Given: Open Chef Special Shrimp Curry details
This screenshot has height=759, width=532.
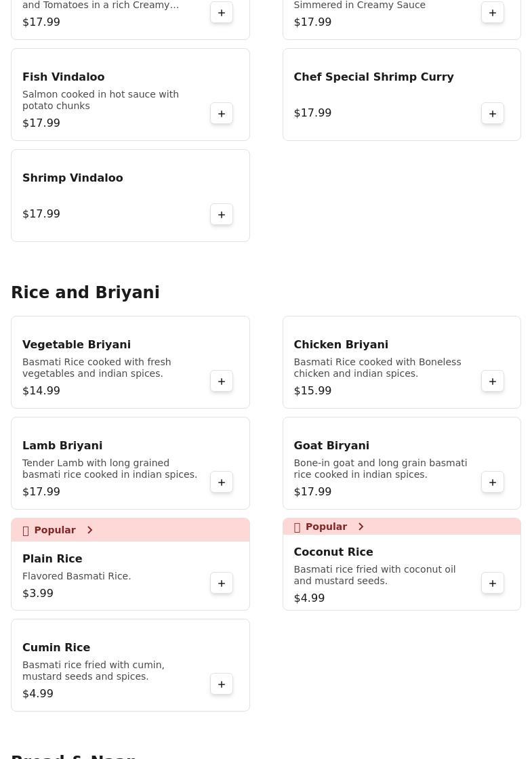Looking at the screenshot, I should (x=373, y=77).
